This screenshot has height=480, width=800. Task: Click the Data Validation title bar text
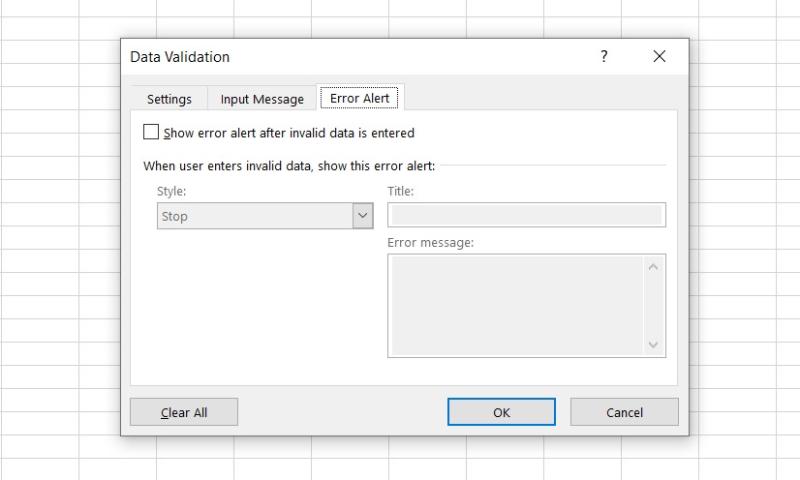[180, 57]
